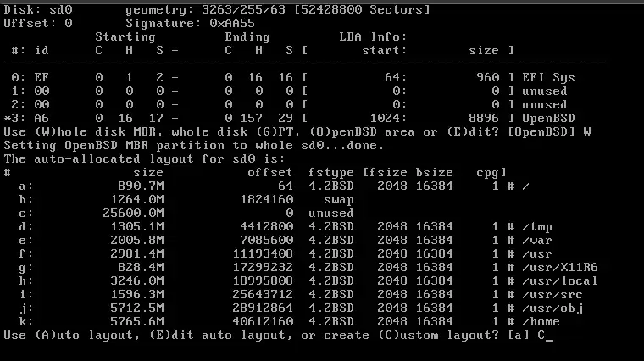Image resolution: width=644 pixels, height=361 pixels.
Task: Click the '/var' mount point
Action: click(x=537, y=240)
